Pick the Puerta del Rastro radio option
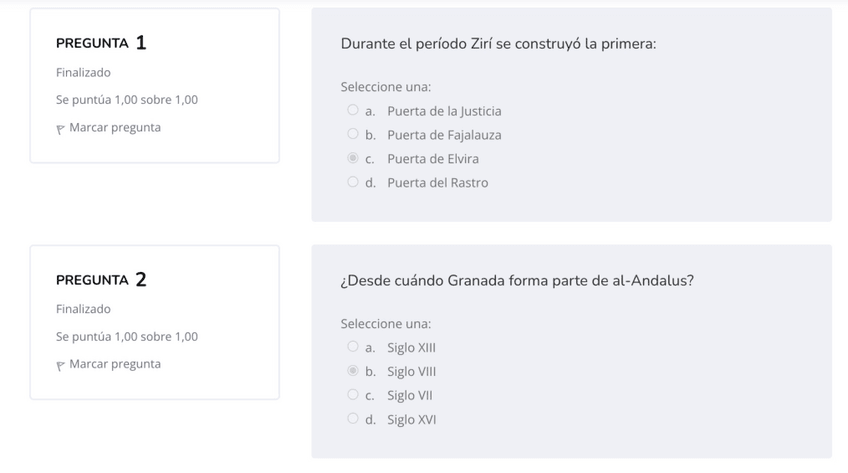This screenshot has width=848, height=473. tap(353, 182)
